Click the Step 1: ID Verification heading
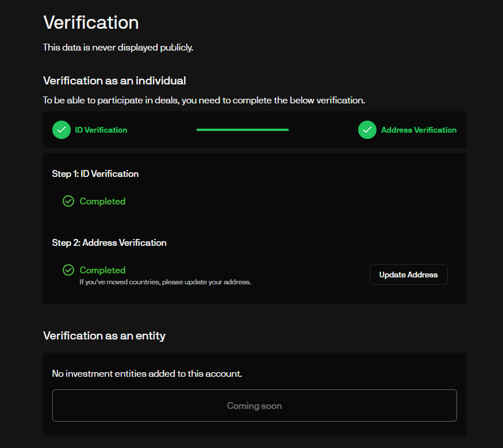The width and height of the screenshot is (503, 448). [x=95, y=173]
